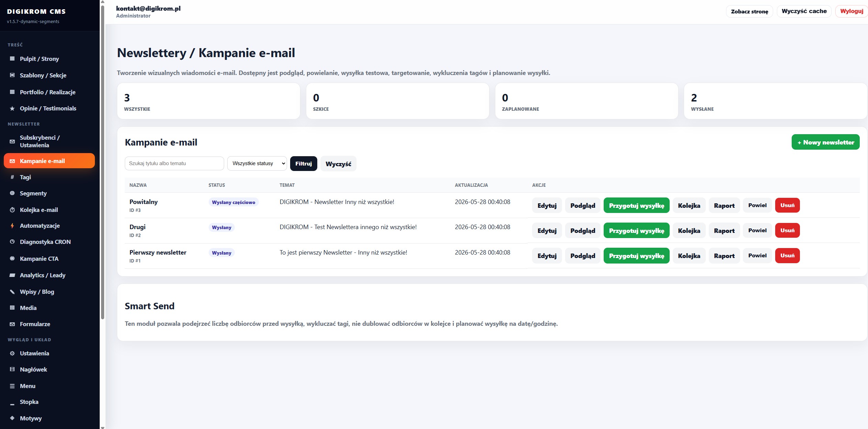Click the search field Szukaj tytułu albo tematu

174,163
